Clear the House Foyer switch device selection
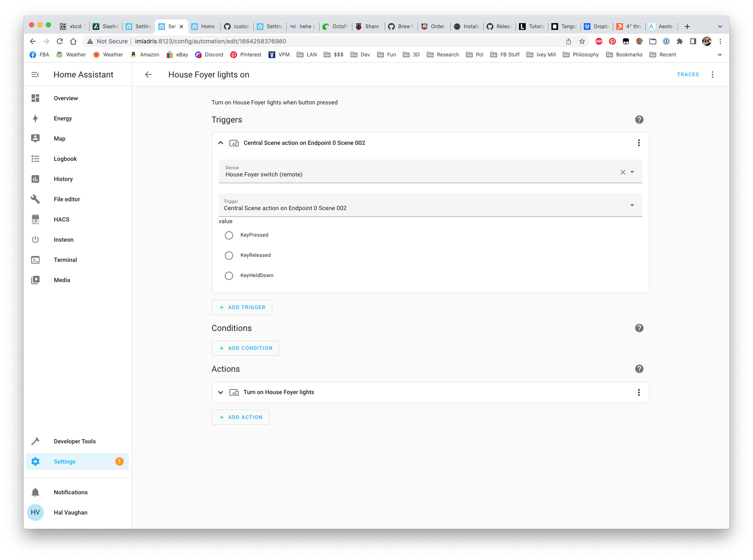Screen dimensions: 753x560 tap(623, 172)
